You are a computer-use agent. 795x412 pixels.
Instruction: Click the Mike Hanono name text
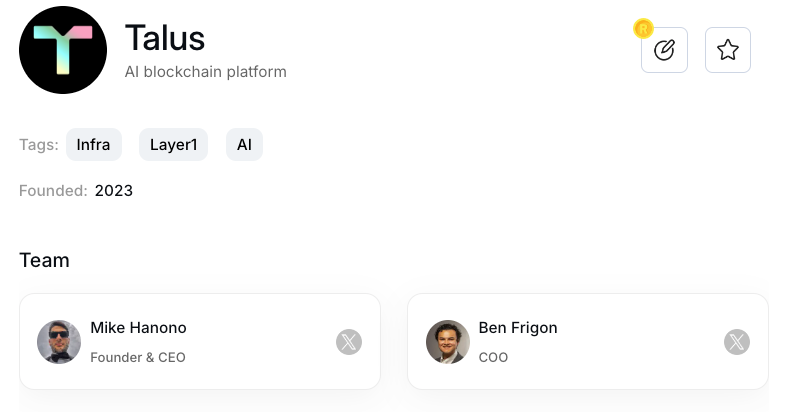(x=138, y=328)
